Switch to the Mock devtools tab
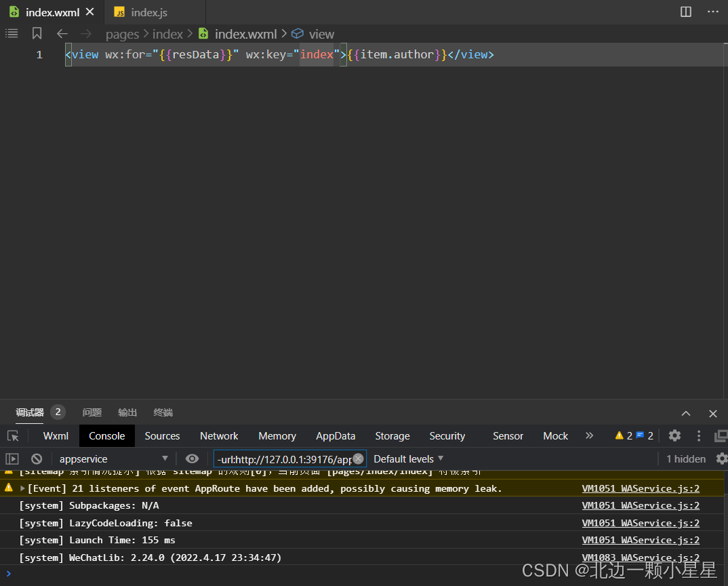 pyautogui.click(x=555, y=436)
